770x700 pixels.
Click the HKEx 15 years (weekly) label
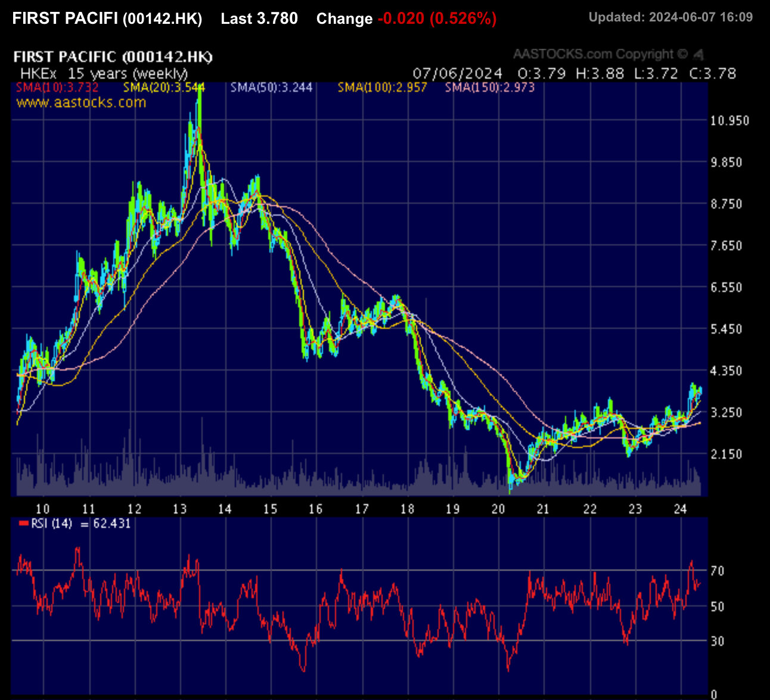pyautogui.click(x=104, y=73)
